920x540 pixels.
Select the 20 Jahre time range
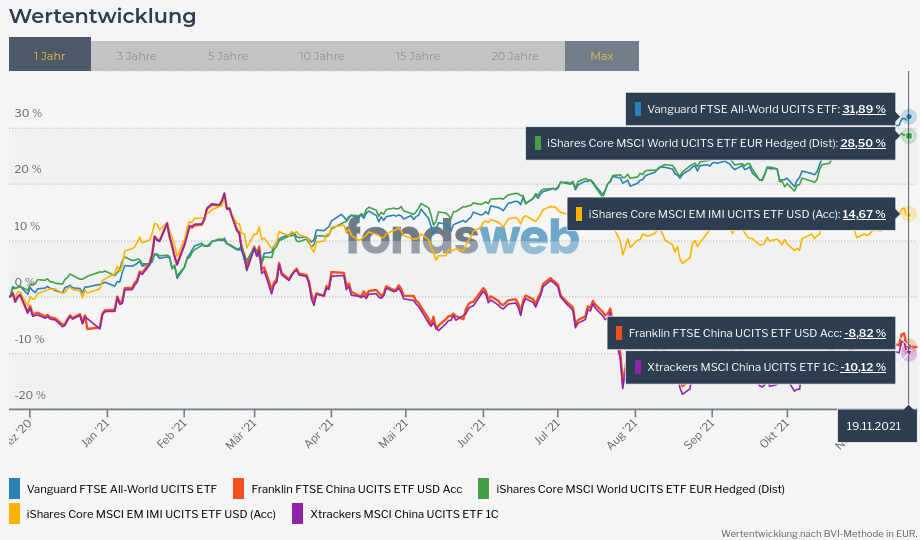(x=515, y=55)
